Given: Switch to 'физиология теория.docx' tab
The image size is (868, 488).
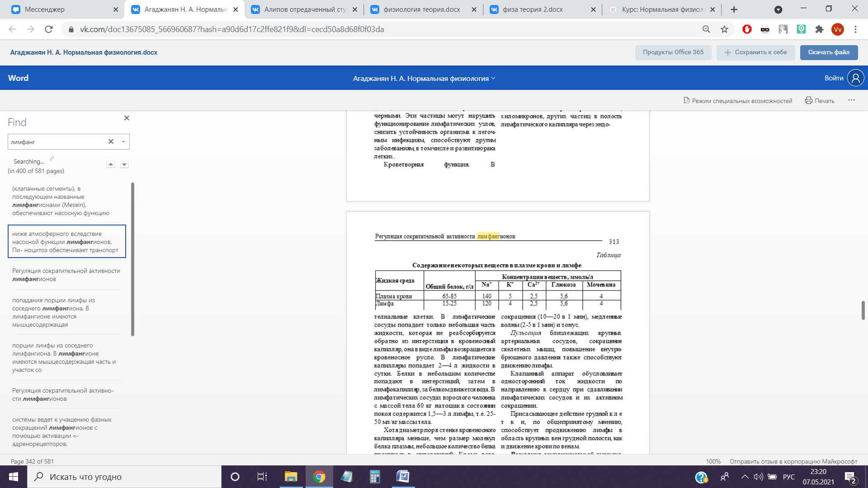Looking at the screenshot, I should point(420,9).
